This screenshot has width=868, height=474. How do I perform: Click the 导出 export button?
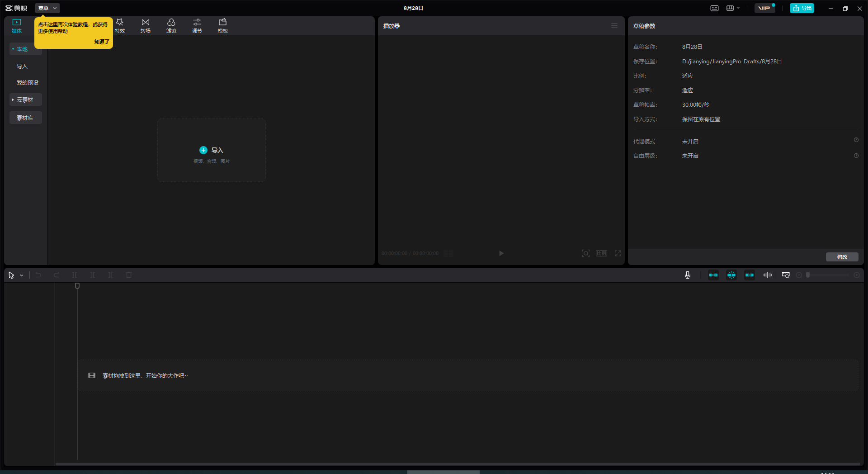[x=802, y=8]
